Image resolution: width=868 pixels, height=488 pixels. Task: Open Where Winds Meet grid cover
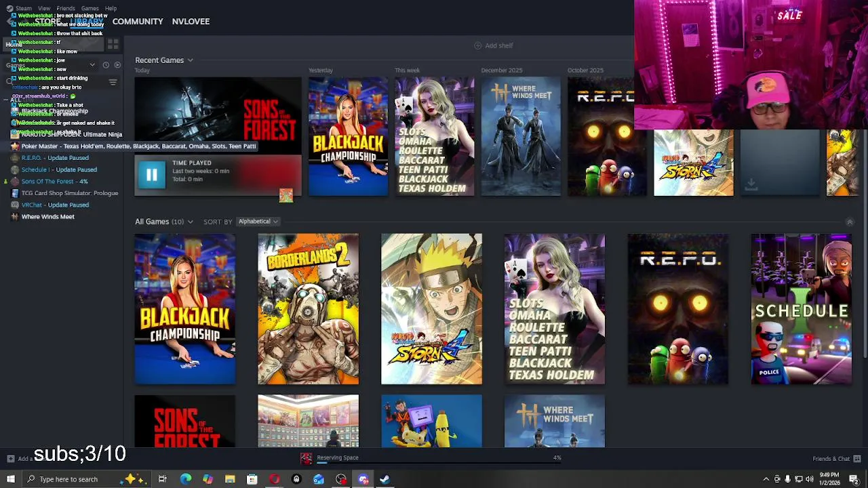(555, 421)
